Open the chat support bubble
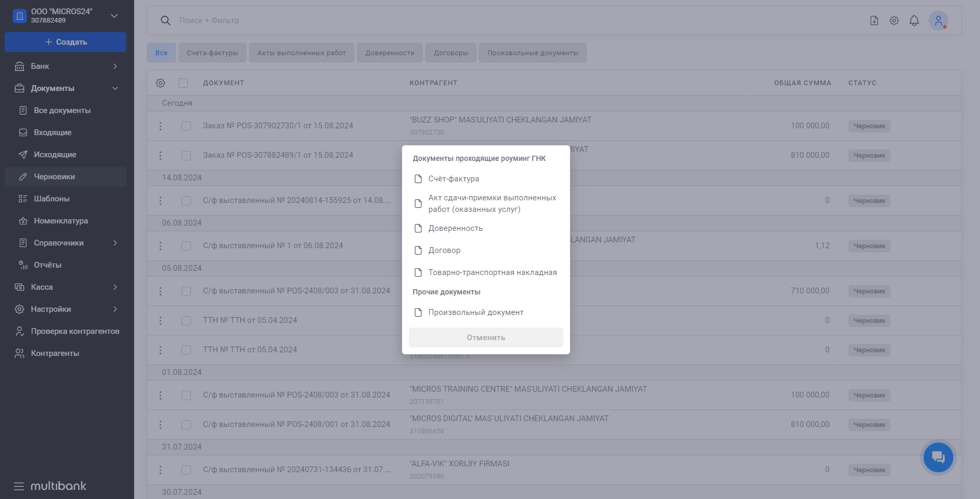 pyautogui.click(x=938, y=457)
